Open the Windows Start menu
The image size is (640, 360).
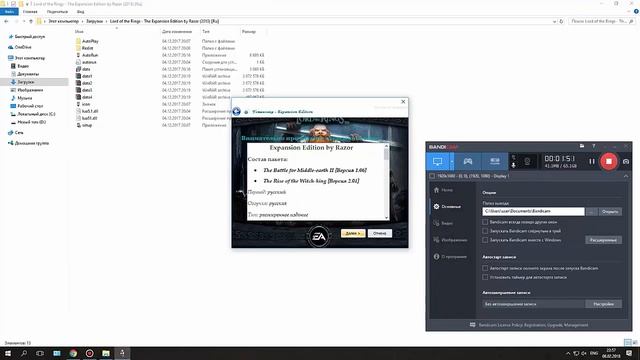[x=7, y=353]
